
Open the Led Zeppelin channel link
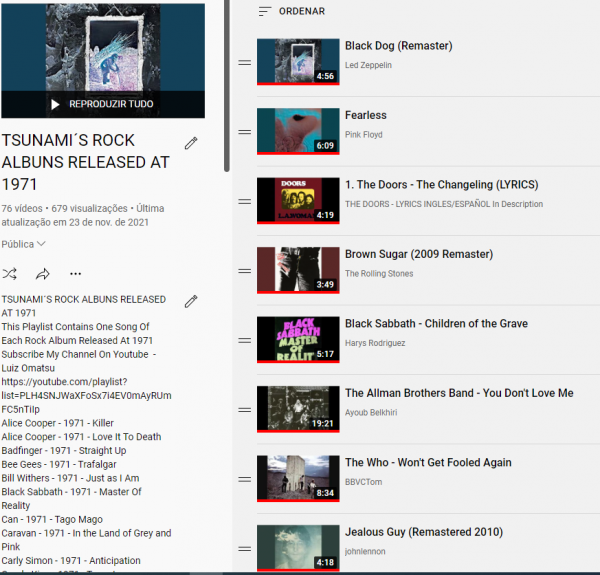[x=368, y=65]
